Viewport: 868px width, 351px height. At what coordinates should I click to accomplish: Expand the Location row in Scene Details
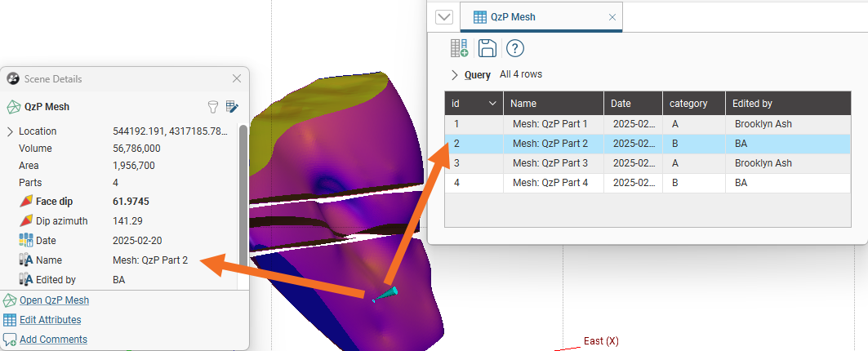pyautogui.click(x=10, y=131)
